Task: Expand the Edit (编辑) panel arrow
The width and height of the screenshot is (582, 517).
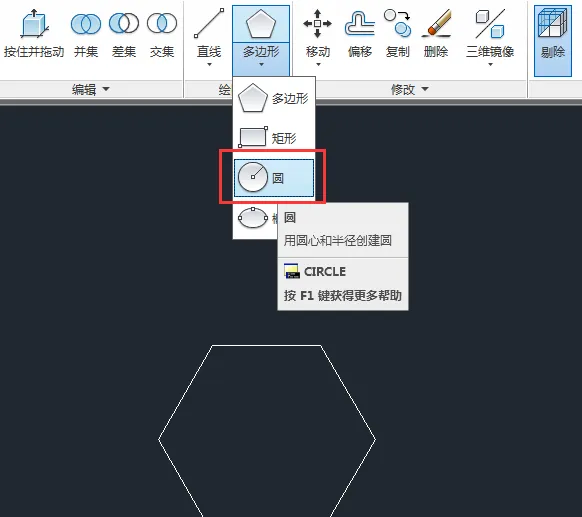Action: click(106, 89)
